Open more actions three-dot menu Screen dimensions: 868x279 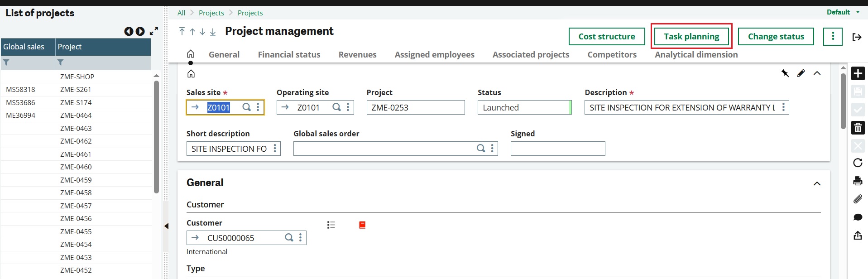tap(833, 36)
